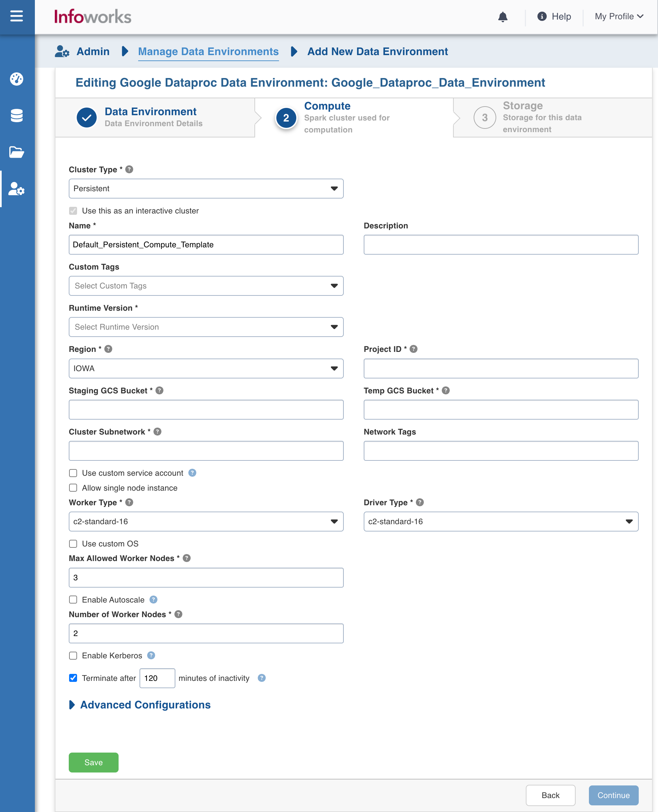This screenshot has width=658, height=812.
Task: Expand Advanced Configurations section
Action: click(x=140, y=705)
